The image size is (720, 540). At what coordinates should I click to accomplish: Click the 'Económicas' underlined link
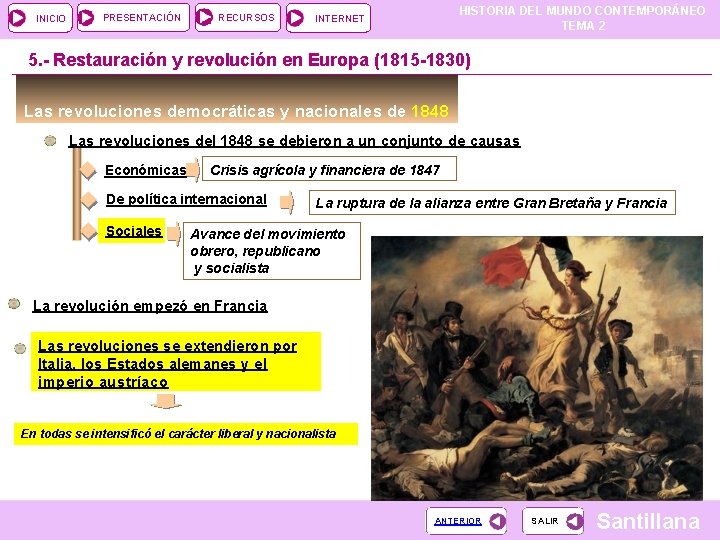146,170
